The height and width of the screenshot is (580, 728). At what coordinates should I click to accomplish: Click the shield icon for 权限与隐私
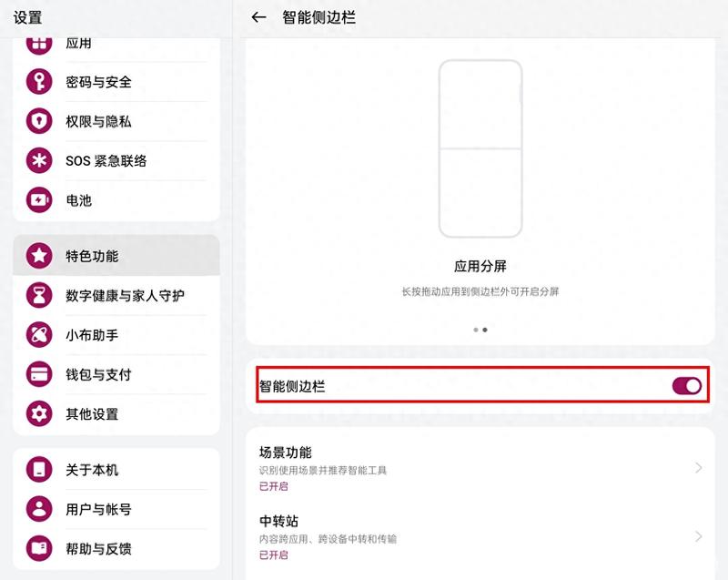[x=39, y=121]
